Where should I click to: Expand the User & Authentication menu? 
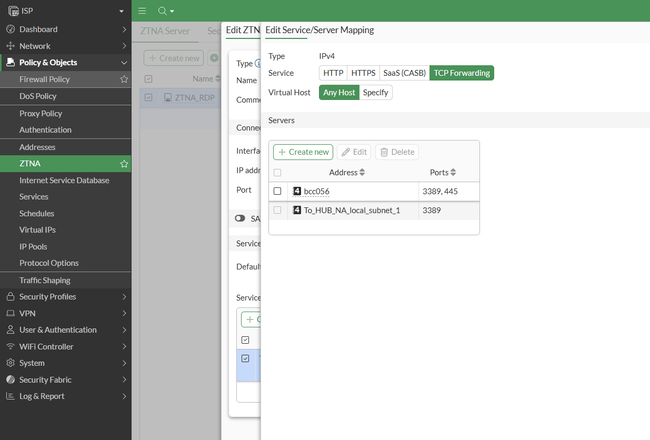(124, 330)
